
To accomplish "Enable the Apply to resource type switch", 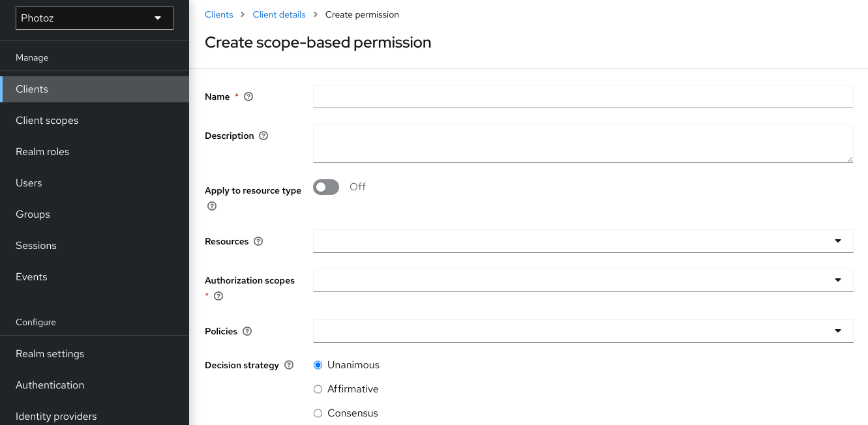I will coord(325,186).
